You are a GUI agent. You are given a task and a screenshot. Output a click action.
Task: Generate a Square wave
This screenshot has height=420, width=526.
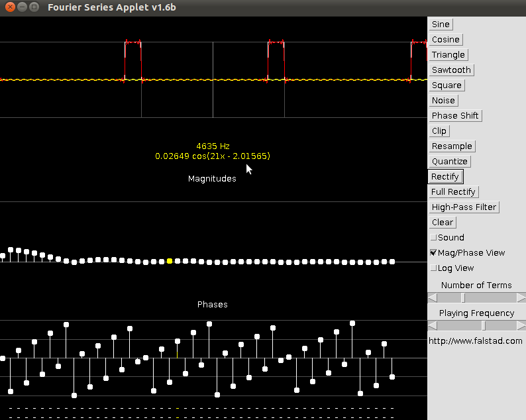click(x=447, y=85)
